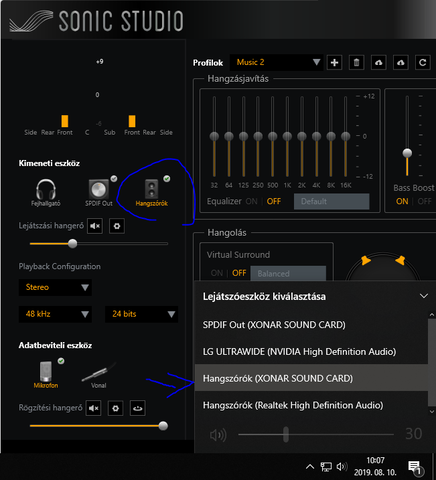This screenshot has height=480, width=436.
Task: Click the left surround speaker position marker
Action: coord(366,260)
